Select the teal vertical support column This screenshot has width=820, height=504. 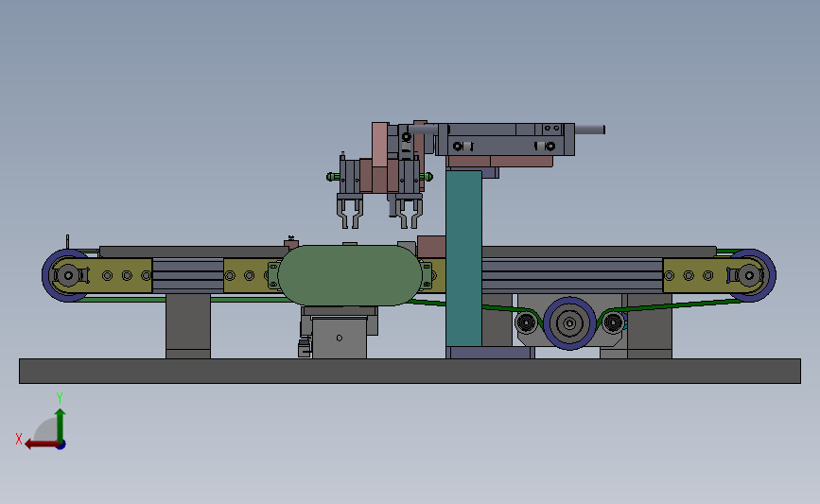pos(463,258)
